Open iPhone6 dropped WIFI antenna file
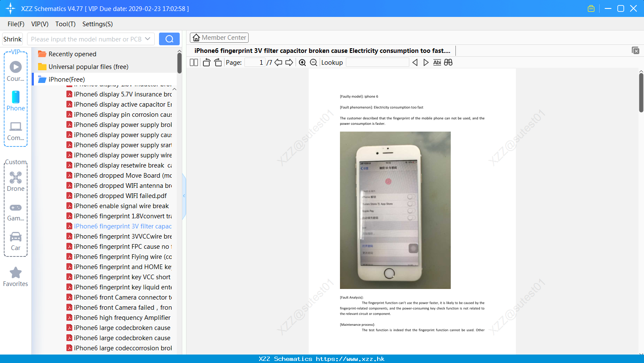This screenshot has width=644, height=363. [119, 186]
